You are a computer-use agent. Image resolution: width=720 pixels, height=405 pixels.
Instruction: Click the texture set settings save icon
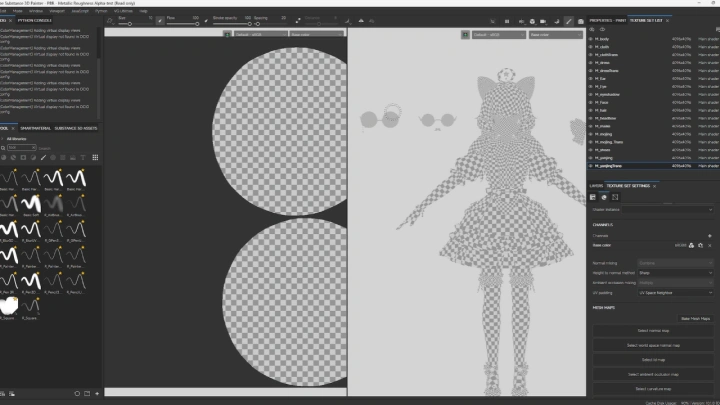pyautogui.click(x=593, y=197)
